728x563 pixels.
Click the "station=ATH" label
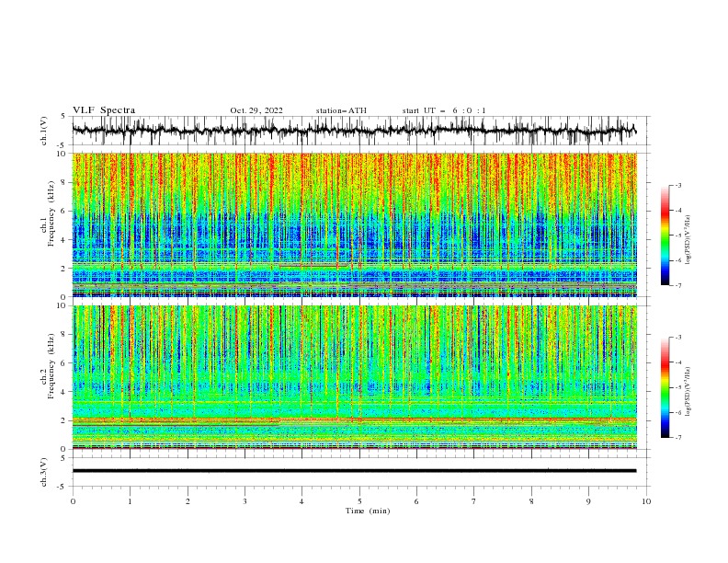(x=341, y=110)
